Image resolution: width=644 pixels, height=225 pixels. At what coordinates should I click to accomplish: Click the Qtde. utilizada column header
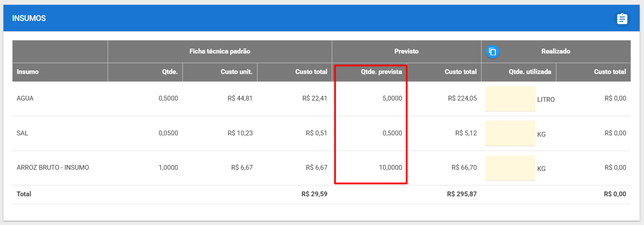(x=530, y=72)
